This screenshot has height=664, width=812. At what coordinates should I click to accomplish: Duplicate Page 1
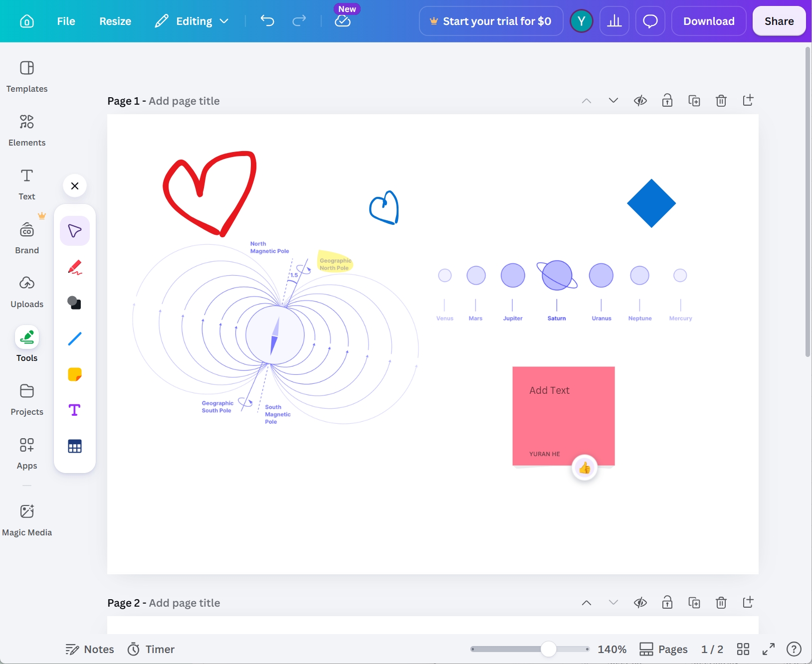tap(694, 101)
